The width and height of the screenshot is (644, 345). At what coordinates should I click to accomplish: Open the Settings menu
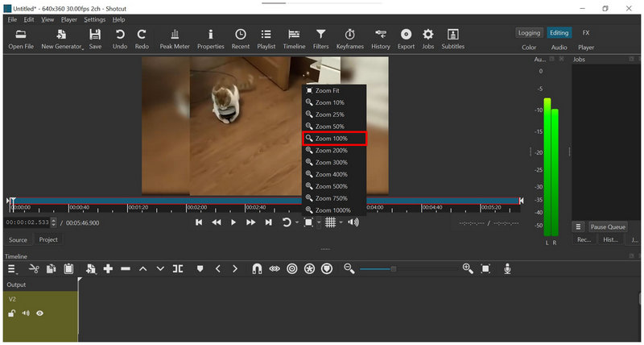(95, 19)
